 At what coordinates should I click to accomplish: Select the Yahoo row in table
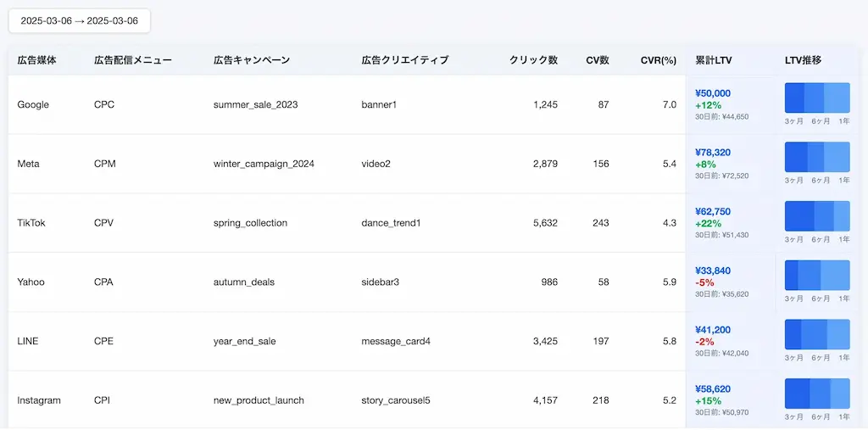[x=347, y=282]
